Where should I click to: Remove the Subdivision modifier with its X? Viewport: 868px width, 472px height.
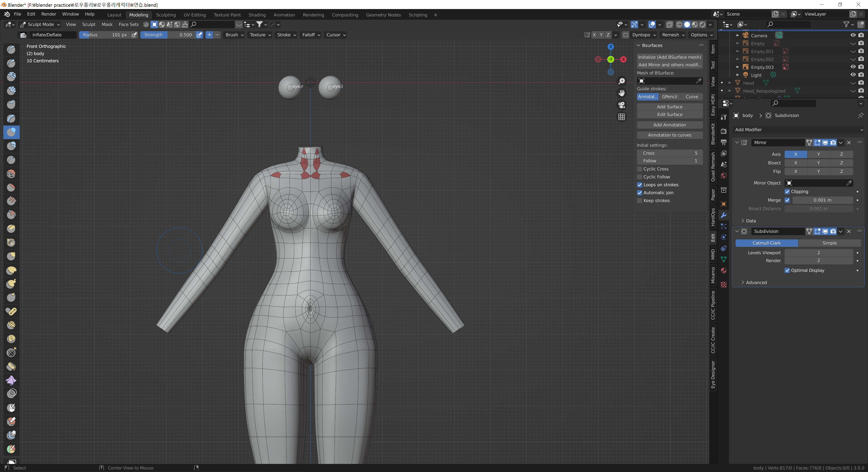849,231
